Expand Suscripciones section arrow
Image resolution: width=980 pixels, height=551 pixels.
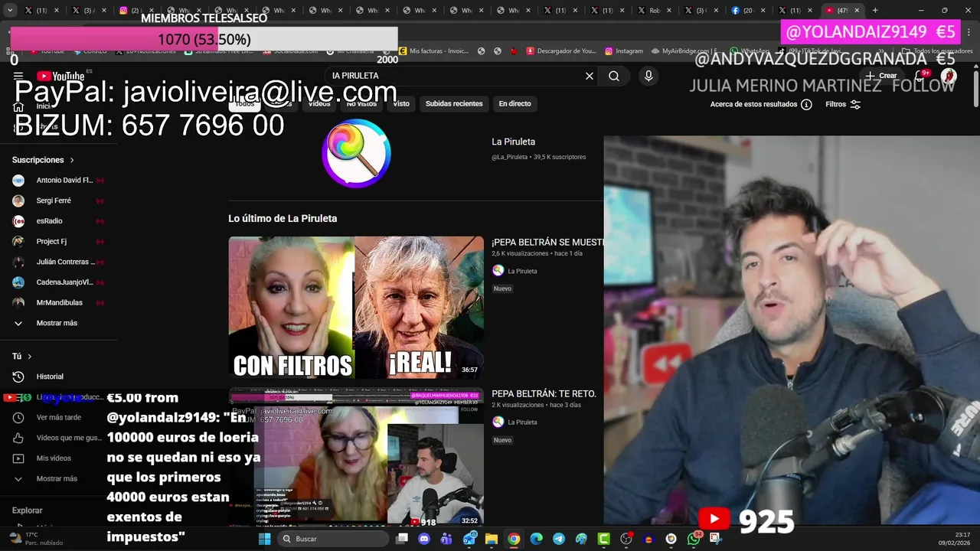(72, 160)
